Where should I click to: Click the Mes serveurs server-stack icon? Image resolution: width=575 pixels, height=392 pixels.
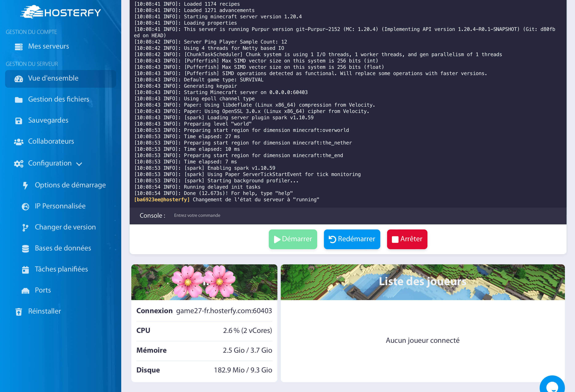click(19, 46)
